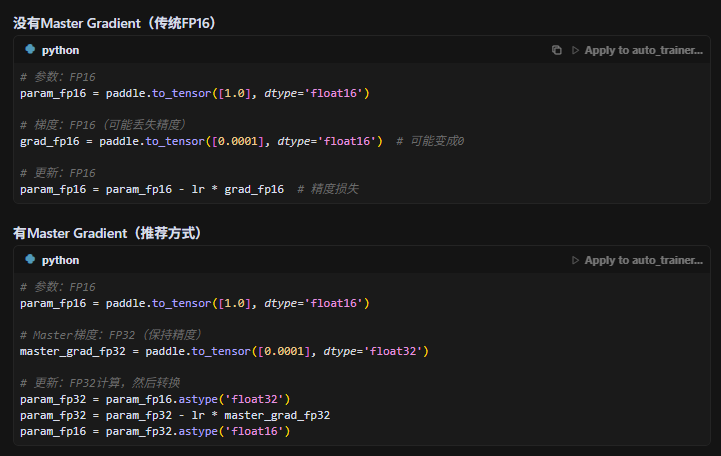Click the 'python' language label in first block
This screenshot has width=721, height=456.
(60, 50)
